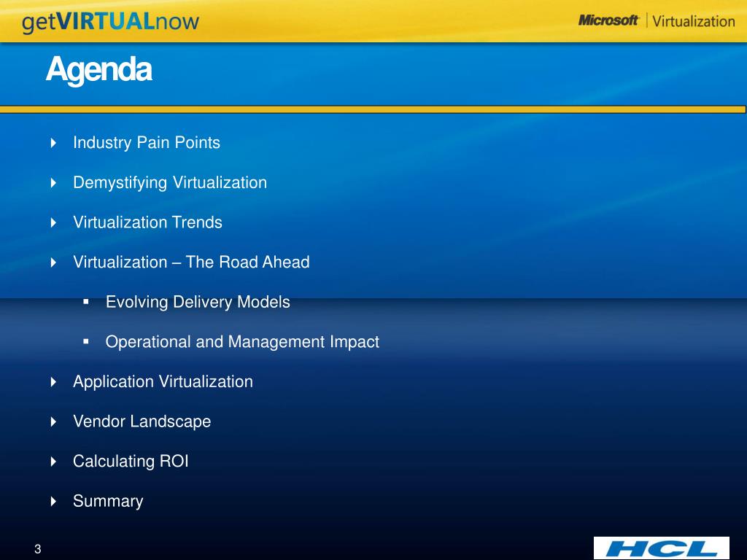Screen dimensions: 747x560
Task: Click the 'Industry Pain Points' item
Action: pos(146,142)
